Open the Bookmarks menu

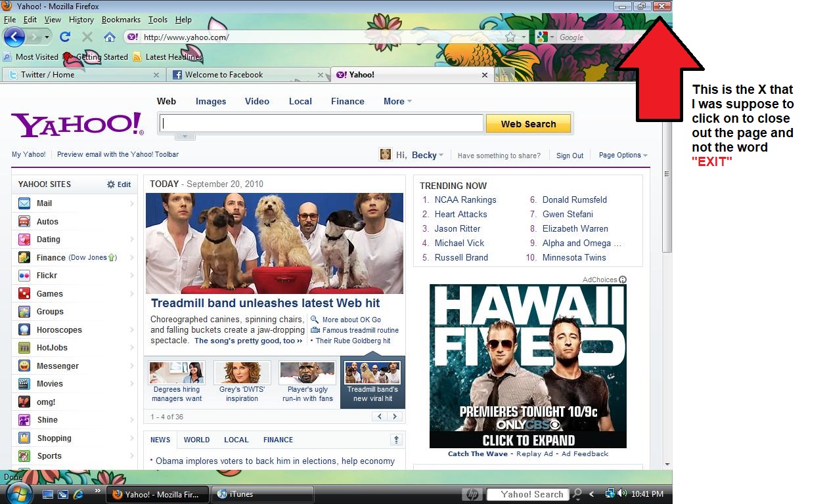[121, 20]
